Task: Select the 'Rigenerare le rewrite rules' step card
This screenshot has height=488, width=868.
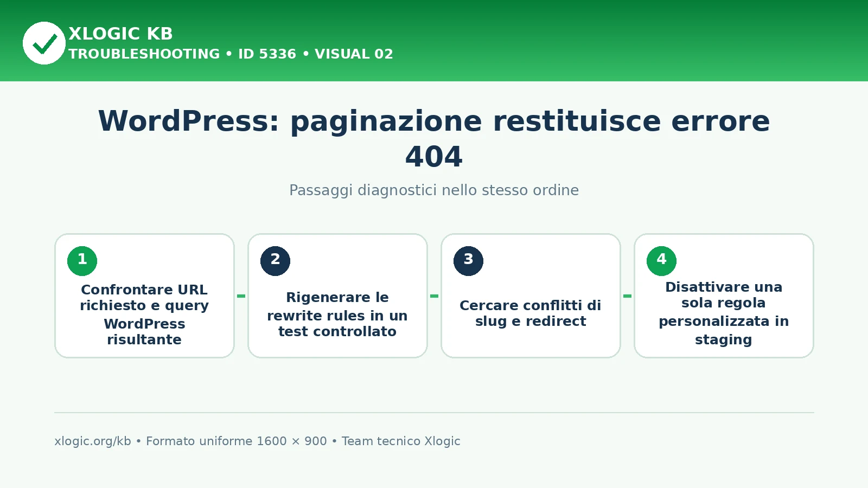Action: (x=337, y=296)
